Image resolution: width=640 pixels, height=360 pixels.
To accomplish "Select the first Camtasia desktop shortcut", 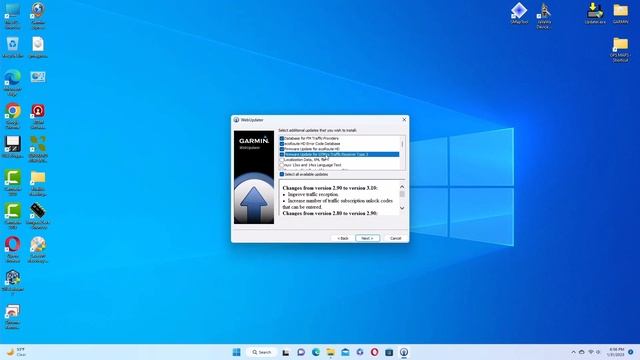I will point(13,183).
